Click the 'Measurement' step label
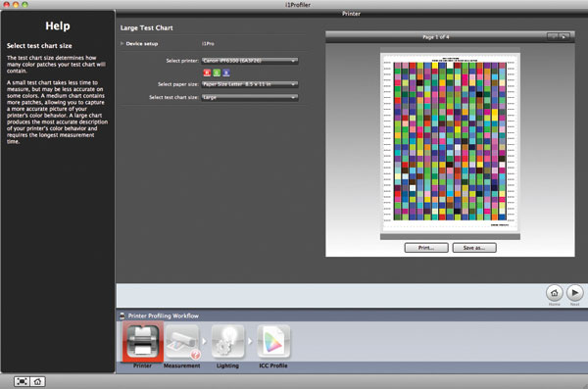588x389 pixels. click(x=182, y=365)
